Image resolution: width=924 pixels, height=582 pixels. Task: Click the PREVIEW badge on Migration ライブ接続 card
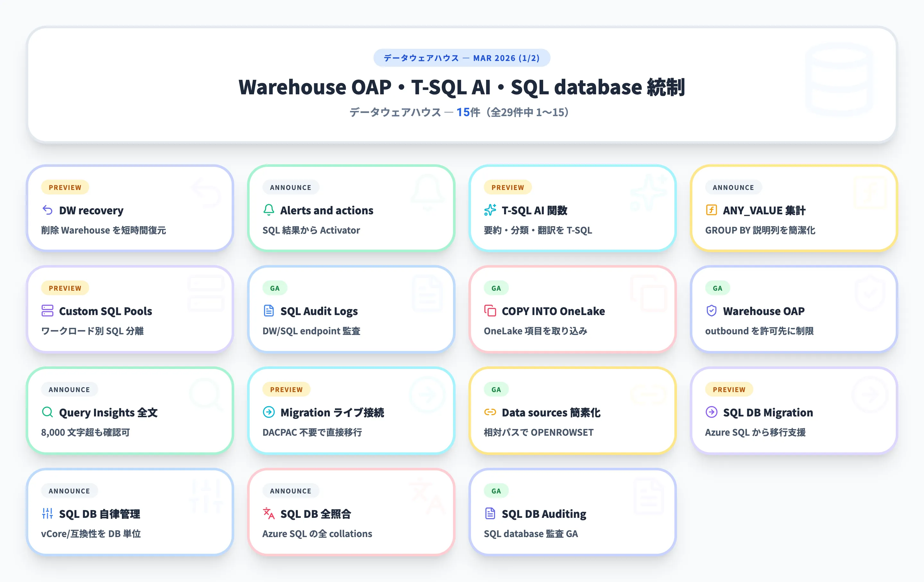click(x=286, y=389)
